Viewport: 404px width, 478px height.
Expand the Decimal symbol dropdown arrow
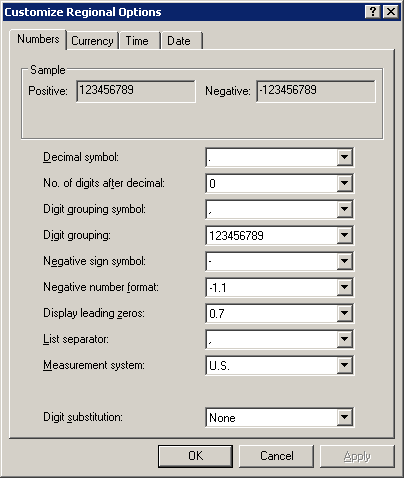[x=344, y=157]
